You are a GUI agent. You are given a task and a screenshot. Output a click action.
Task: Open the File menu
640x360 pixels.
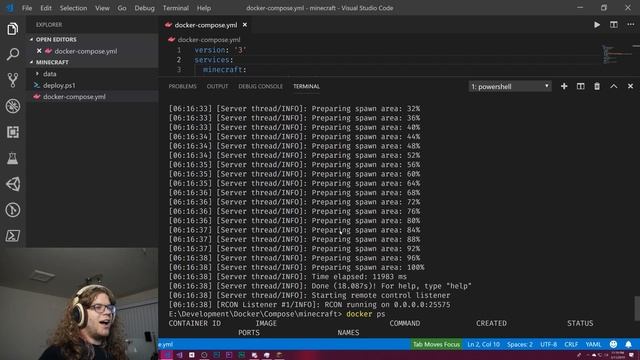[27, 8]
